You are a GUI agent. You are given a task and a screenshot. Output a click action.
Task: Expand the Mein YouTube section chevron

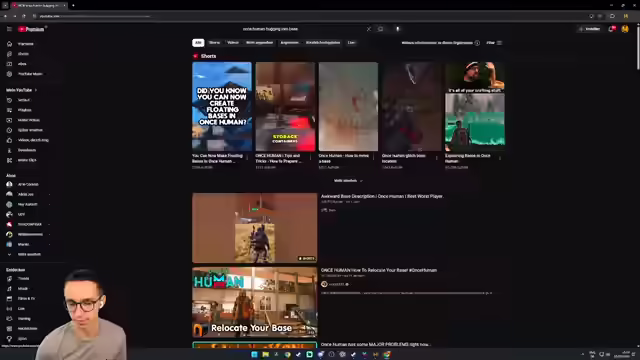tap(36, 90)
